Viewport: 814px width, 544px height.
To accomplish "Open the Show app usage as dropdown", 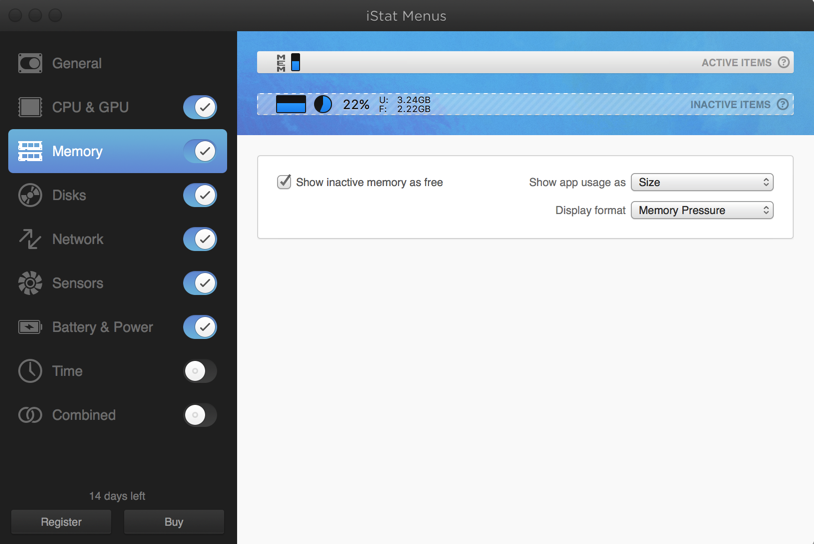I will click(702, 182).
